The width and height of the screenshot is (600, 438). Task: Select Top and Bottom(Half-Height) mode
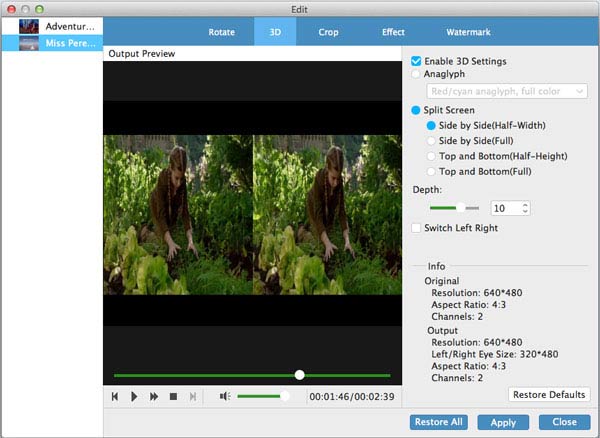coord(431,156)
